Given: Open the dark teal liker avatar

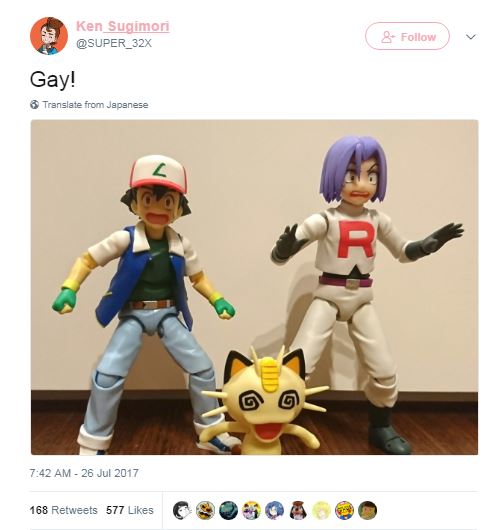Looking at the screenshot, I should click(229, 510).
